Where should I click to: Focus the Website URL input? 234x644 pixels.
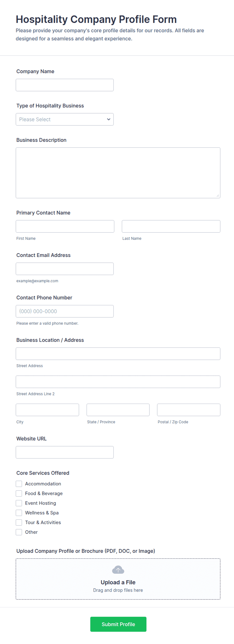[x=65, y=452]
